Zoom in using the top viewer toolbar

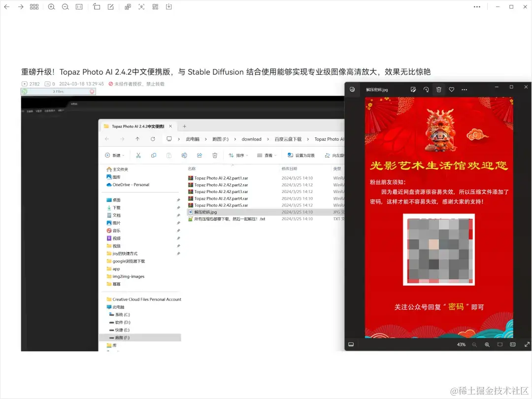point(52,7)
